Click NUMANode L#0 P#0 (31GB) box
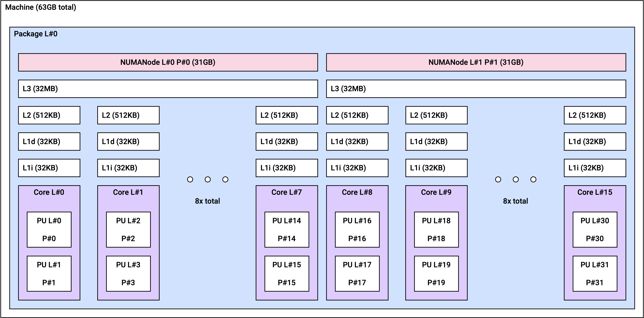This screenshot has width=644, height=318. [x=168, y=62]
